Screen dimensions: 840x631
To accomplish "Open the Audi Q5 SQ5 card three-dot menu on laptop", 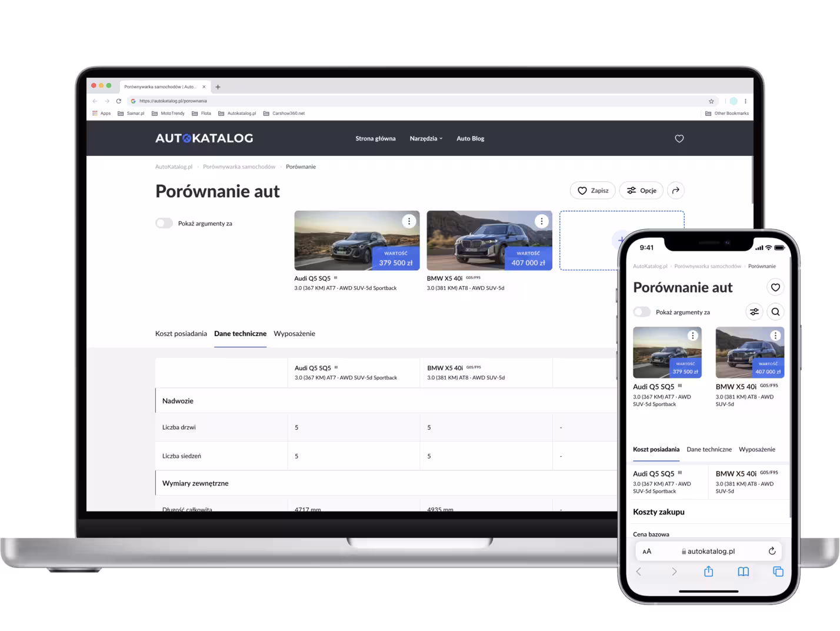I will [409, 221].
